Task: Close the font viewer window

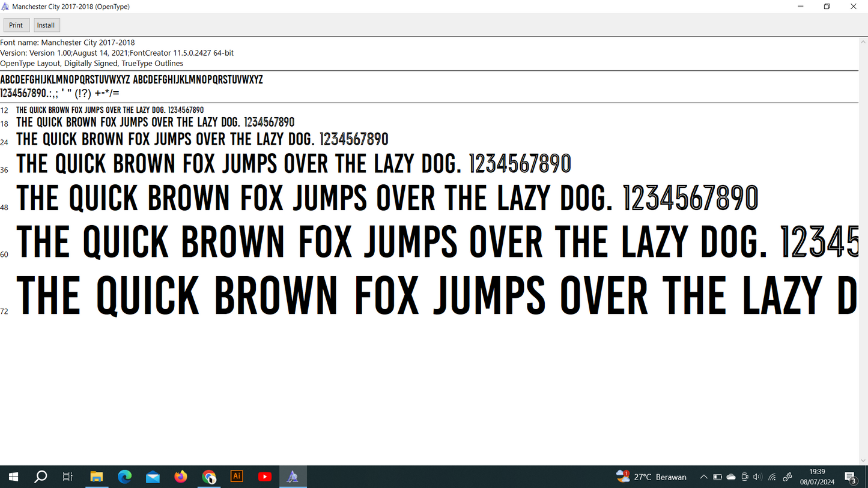Action: click(x=854, y=7)
